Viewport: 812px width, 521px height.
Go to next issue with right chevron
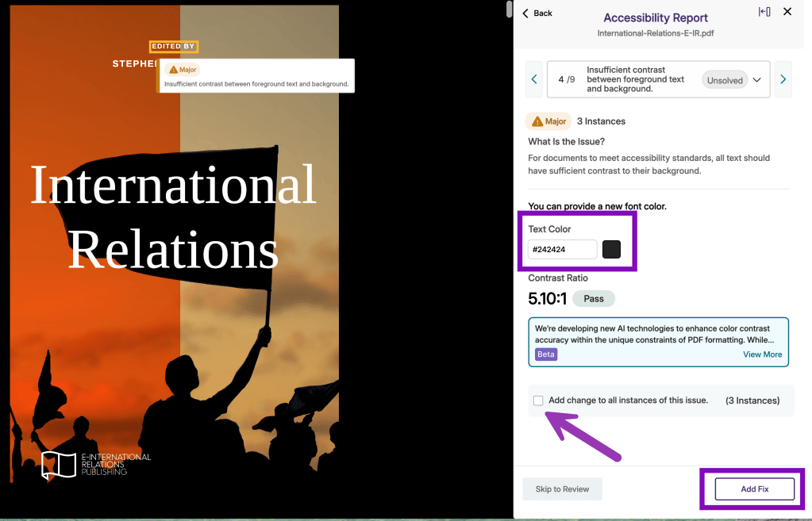point(783,79)
